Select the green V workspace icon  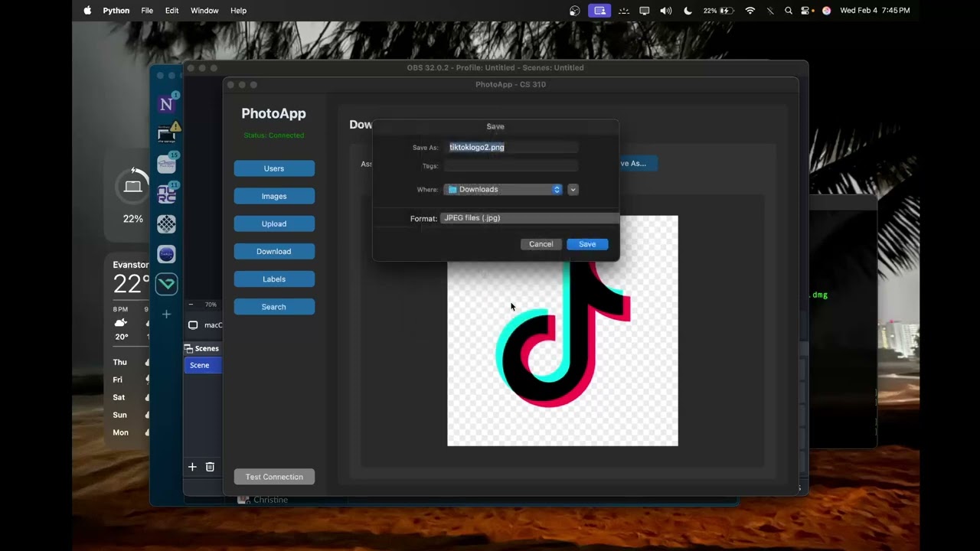coord(166,284)
